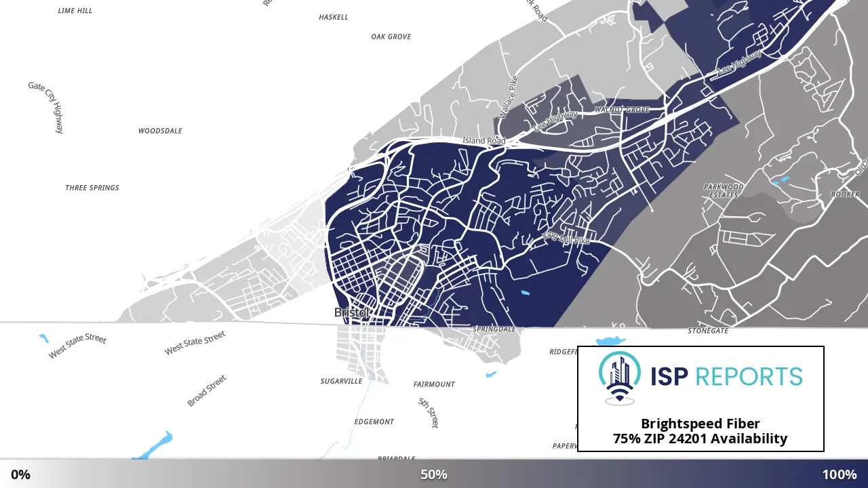Select the Brightspeed Fiber caption

coord(701,424)
